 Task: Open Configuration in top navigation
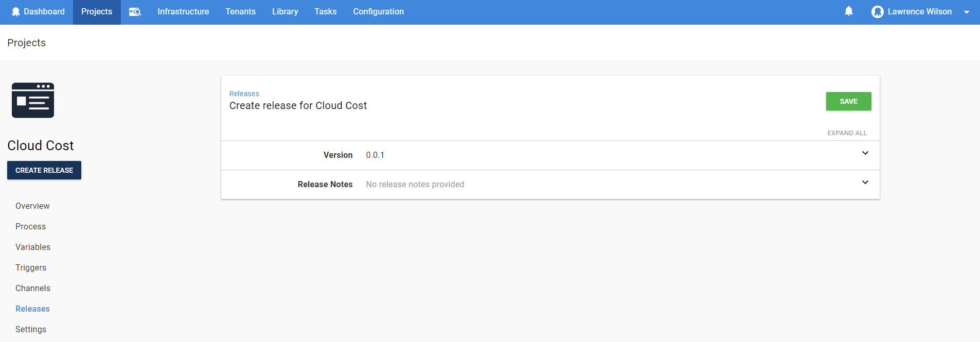pyautogui.click(x=378, y=12)
